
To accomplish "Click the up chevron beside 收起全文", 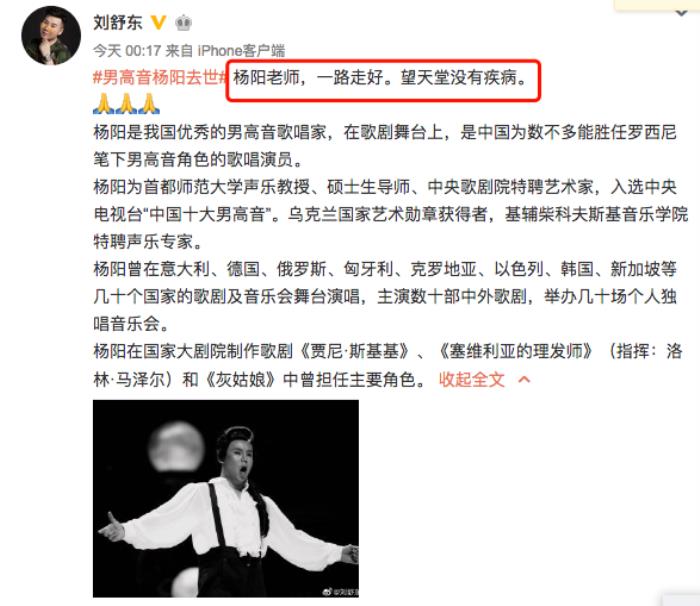I will click(524, 380).
